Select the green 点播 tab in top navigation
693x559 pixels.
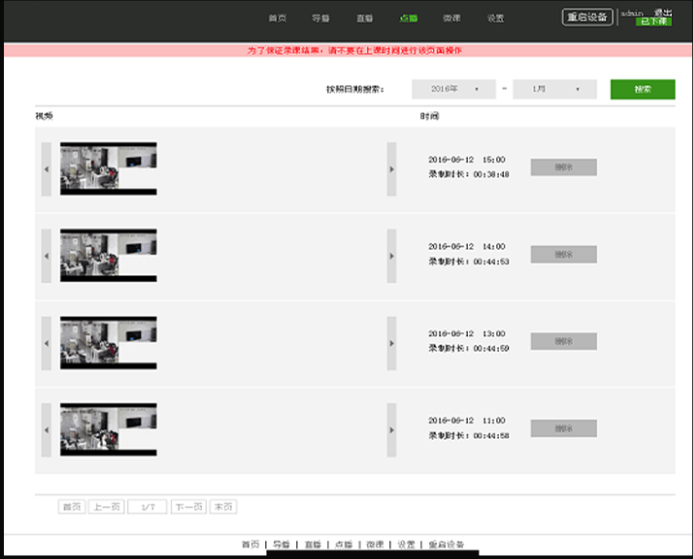click(408, 18)
